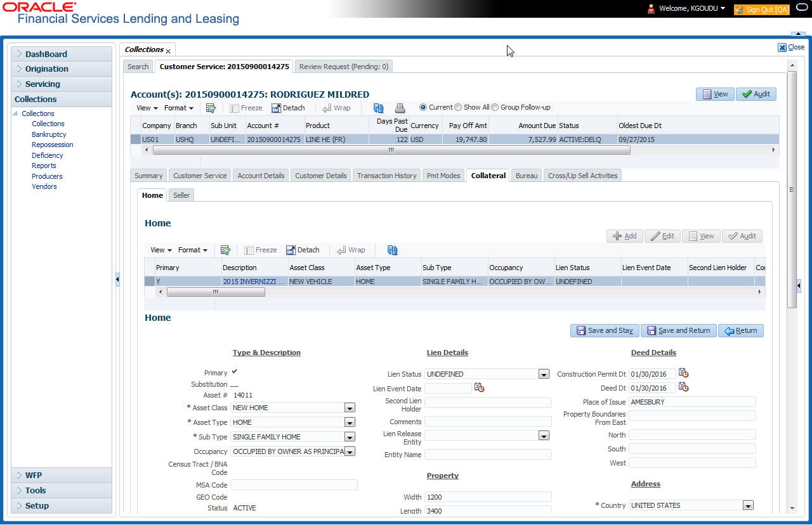Select the Group Follow-up radio button
Screen dimensions: 812x525
[495, 107]
